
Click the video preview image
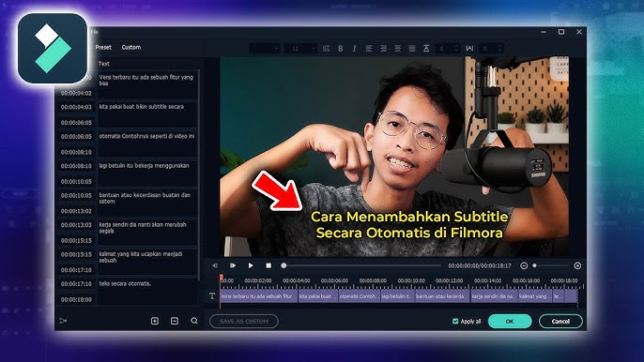tap(394, 157)
